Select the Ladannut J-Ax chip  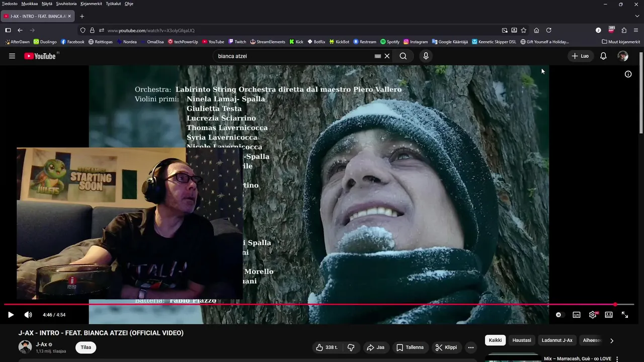[x=557, y=340]
